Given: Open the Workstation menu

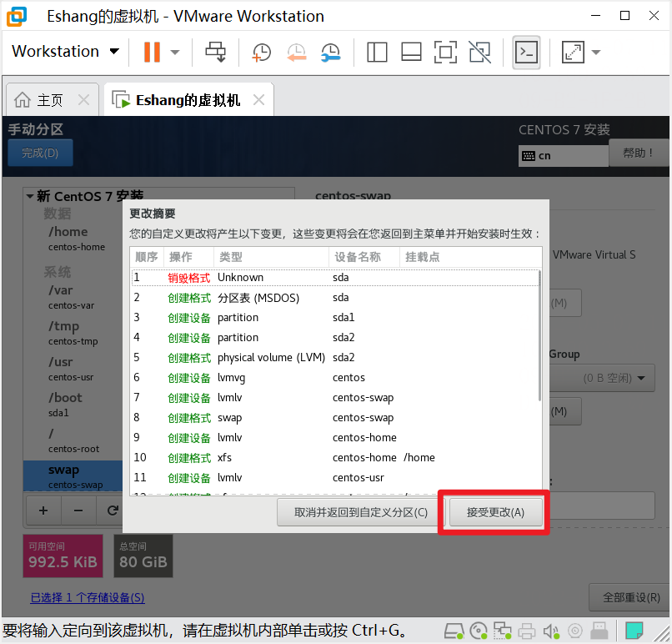Looking at the screenshot, I should pos(65,52).
